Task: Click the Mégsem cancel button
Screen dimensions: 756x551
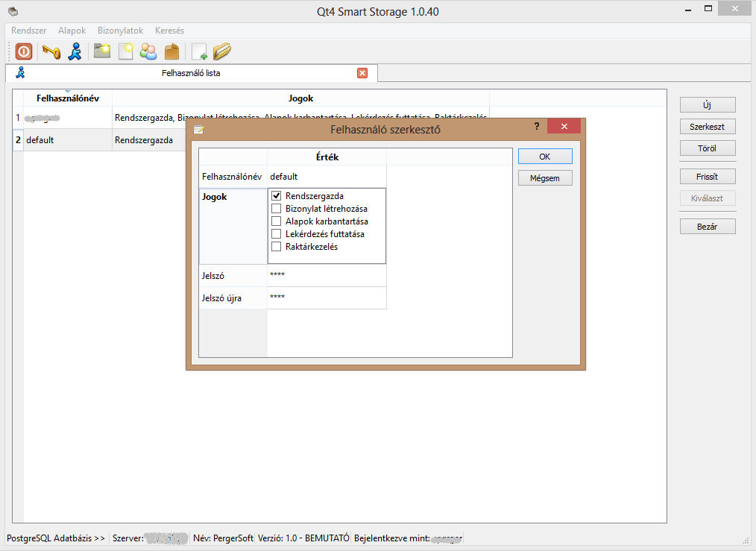Action: (545, 178)
